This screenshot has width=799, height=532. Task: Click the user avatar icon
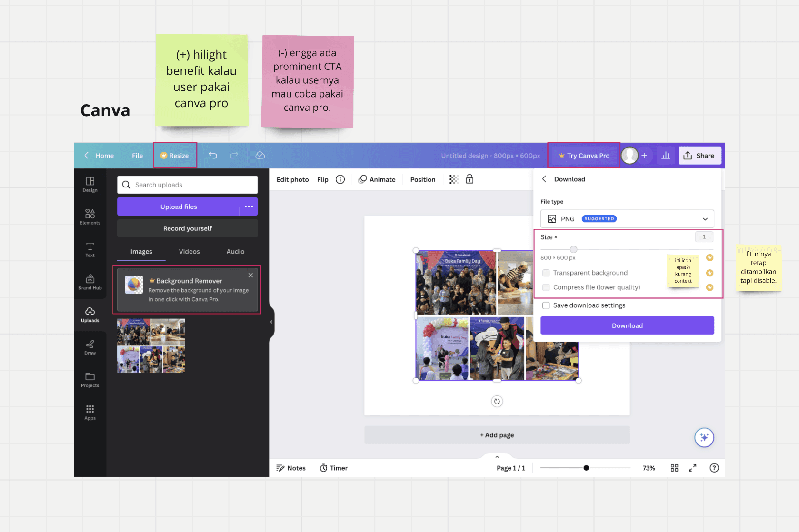click(629, 156)
